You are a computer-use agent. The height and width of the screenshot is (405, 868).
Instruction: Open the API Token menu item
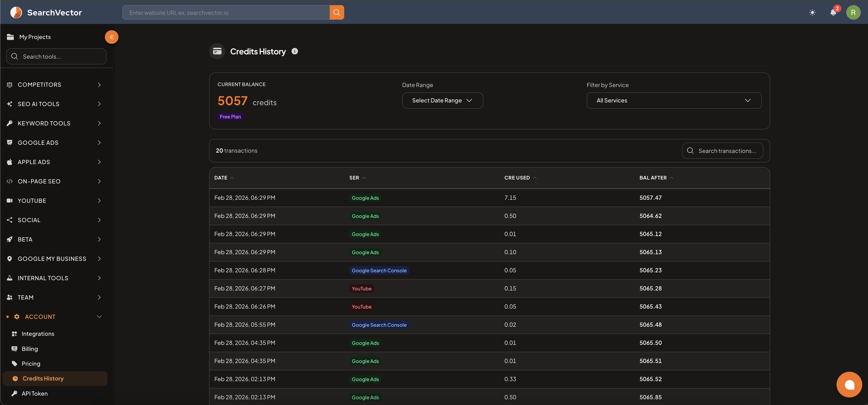[x=34, y=394]
